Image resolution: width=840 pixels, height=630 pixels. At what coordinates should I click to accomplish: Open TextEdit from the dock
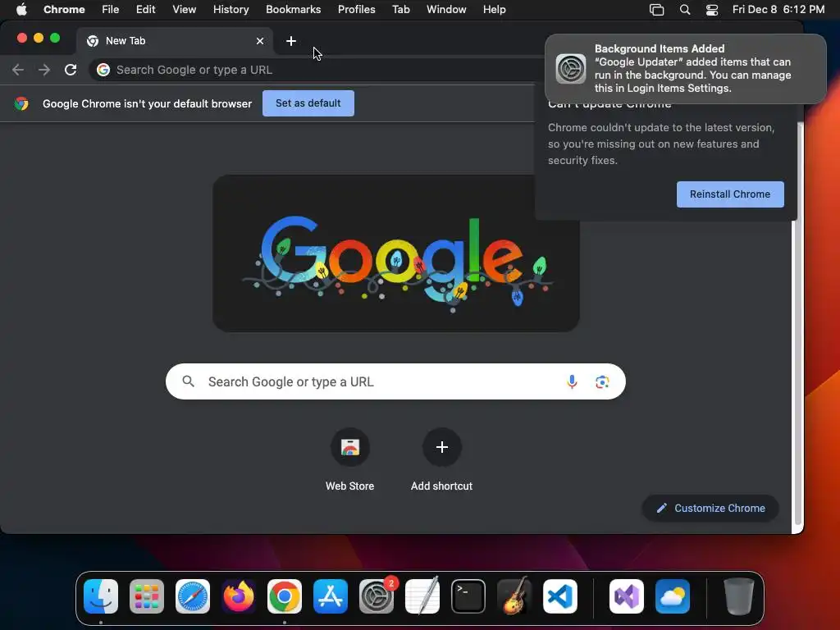point(422,596)
